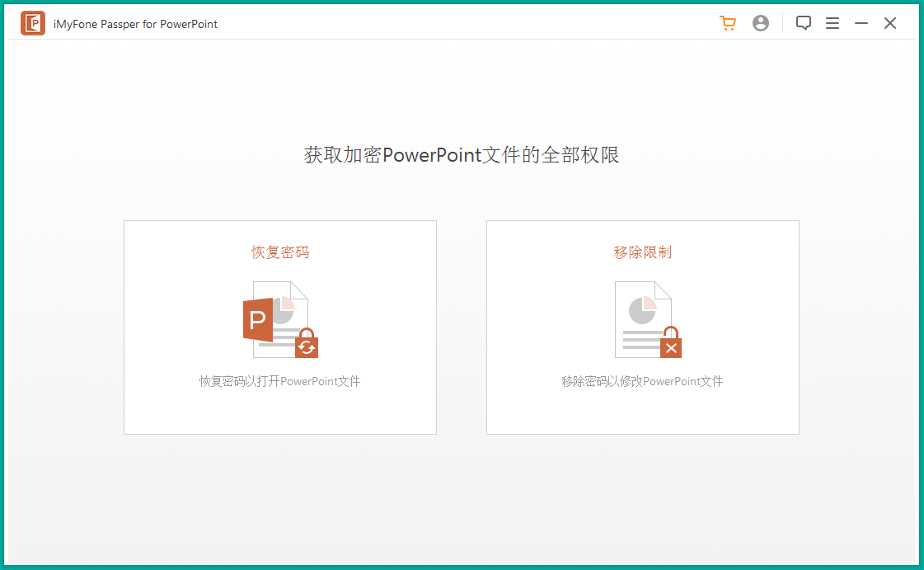Close the Passper for PowerPoint window
Screen dimensions: 924x570
[890, 23]
